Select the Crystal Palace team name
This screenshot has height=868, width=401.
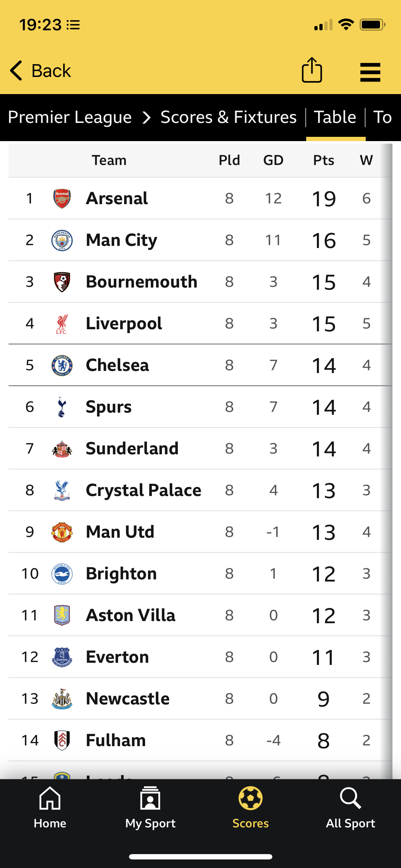[x=144, y=490]
